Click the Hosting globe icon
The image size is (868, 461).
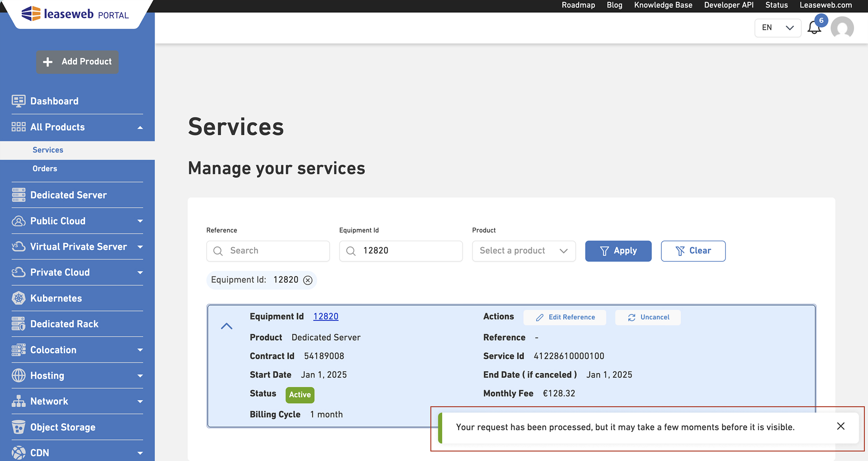[x=19, y=375]
